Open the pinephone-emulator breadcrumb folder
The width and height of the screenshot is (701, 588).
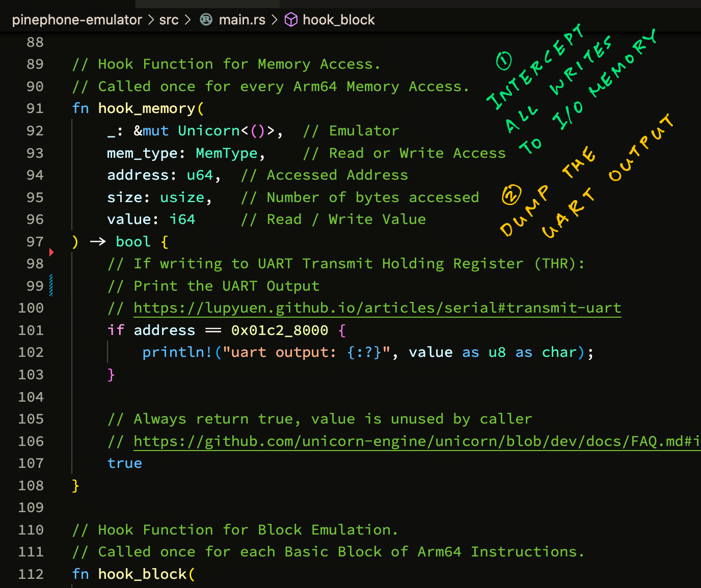[77, 20]
